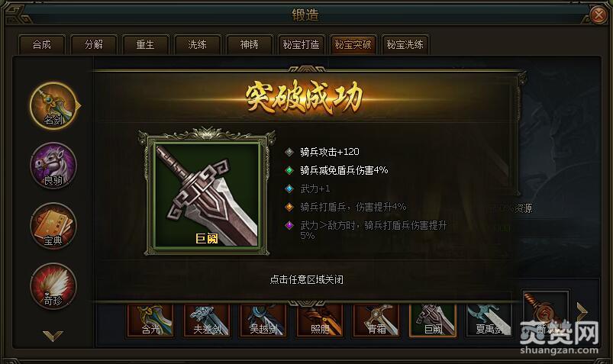Screen dimensions: 613x364
Task: Pick the 青霜 sword item
Action: coord(376,321)
